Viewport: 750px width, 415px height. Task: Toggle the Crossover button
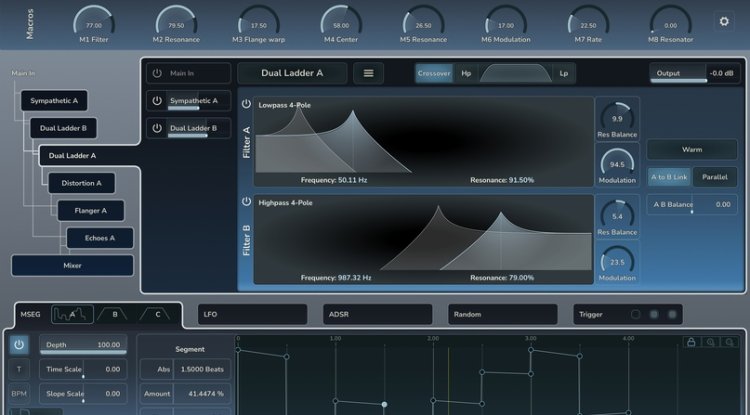pyautogui.click(x=434, y=73)
